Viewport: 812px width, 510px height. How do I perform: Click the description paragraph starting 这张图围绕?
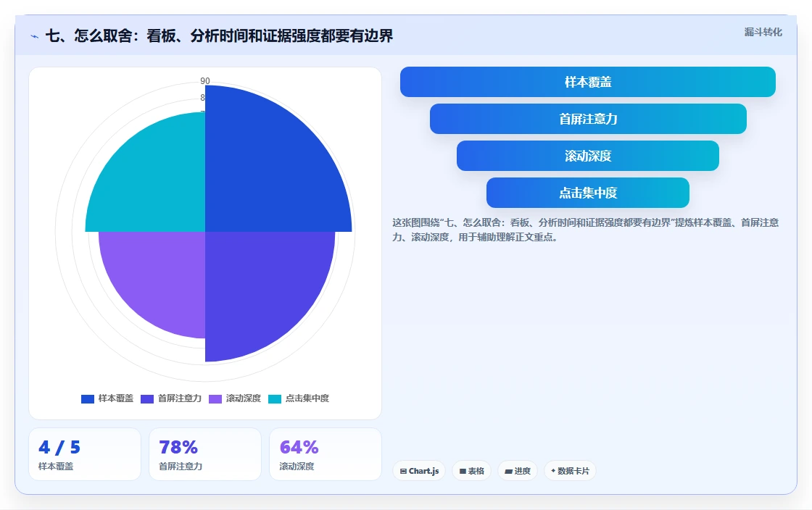[585, 230]
